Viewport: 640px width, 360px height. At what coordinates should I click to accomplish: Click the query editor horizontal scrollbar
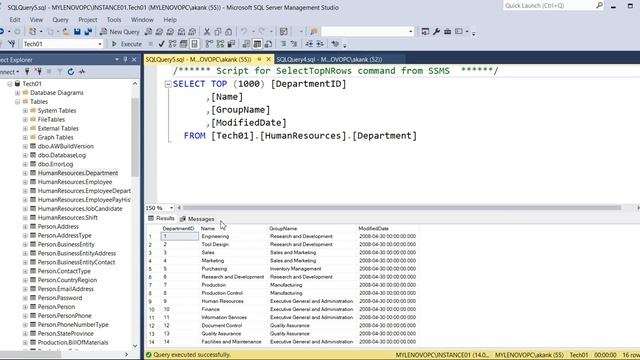pyautogui.click(x=402, y=208)
